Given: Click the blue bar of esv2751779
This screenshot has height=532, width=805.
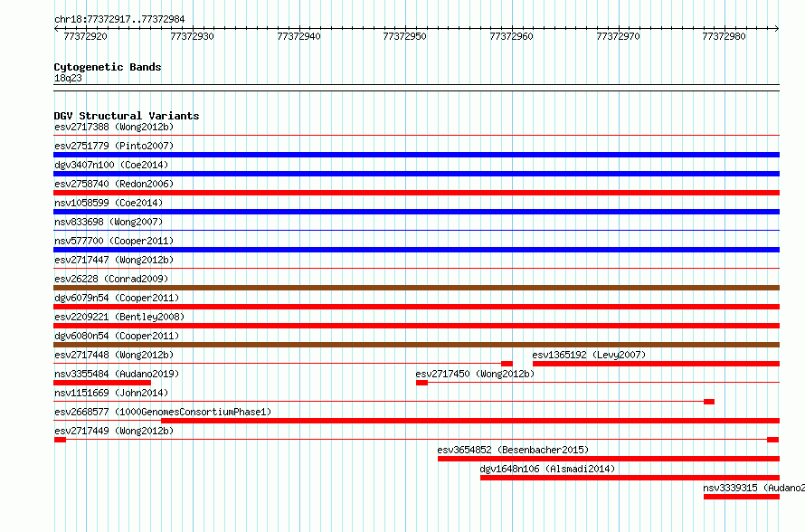Looking at the screenshot, I should click(416, 155).
